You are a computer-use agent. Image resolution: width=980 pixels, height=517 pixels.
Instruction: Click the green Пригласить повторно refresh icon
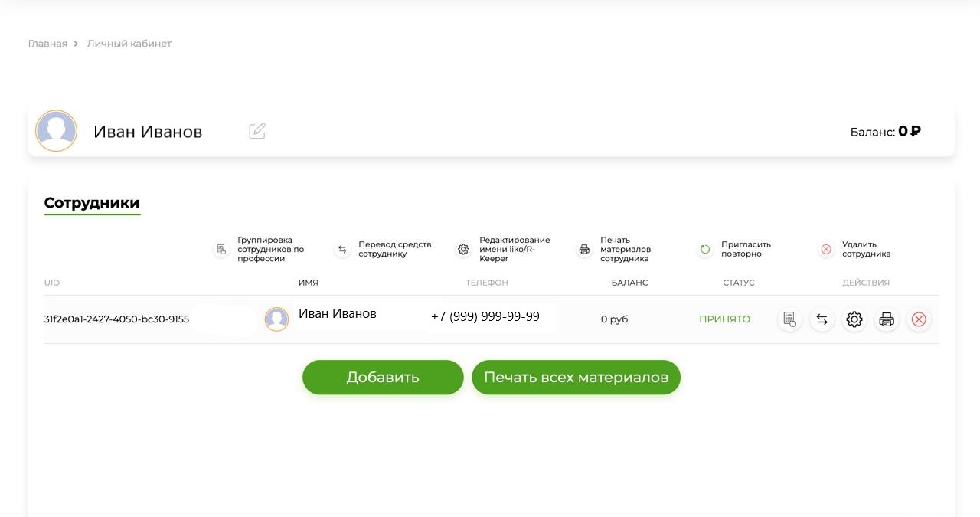[x=705, y=249]
